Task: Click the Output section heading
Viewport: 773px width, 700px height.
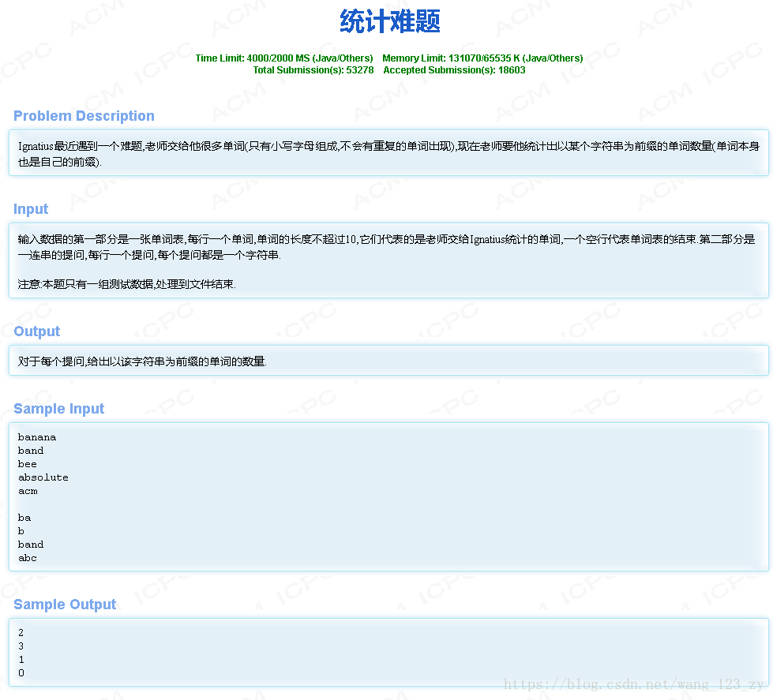Action: [37, 331]
